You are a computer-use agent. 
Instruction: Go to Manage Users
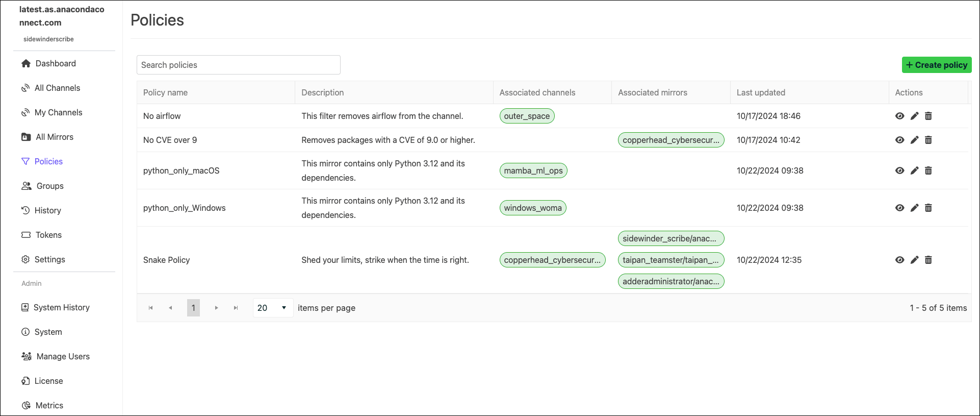55,356
